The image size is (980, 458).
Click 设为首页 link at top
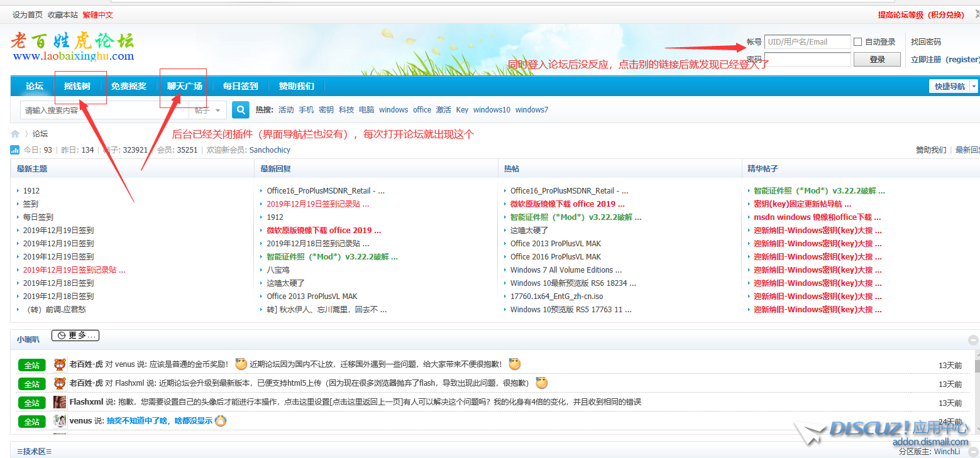(x=28, y=14)
